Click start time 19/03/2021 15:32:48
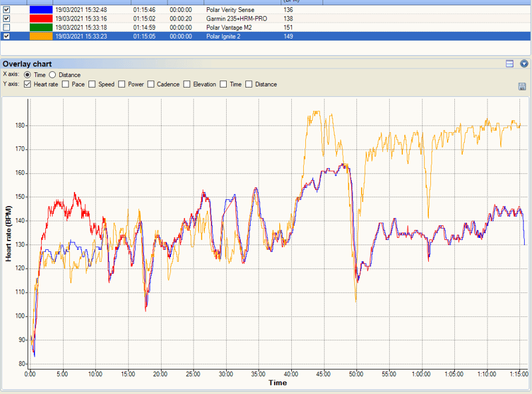 point(81,10)
